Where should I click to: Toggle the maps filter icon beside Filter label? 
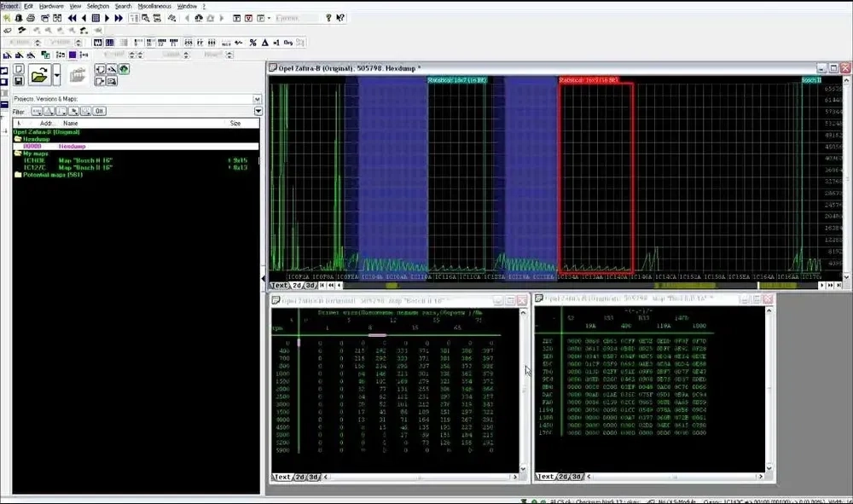pyautogui.click(x=36, y=110)
